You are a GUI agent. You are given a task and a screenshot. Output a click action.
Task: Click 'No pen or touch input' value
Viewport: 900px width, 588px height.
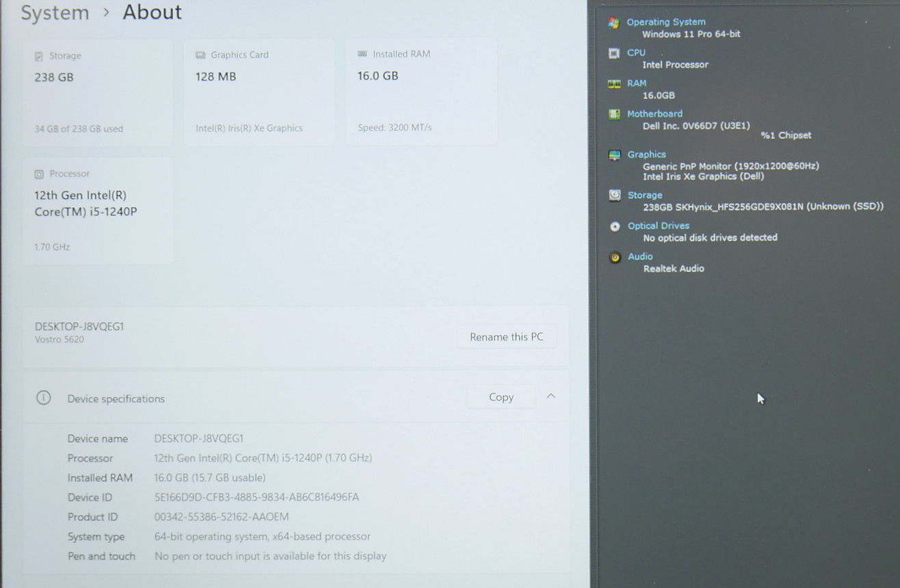270,556
